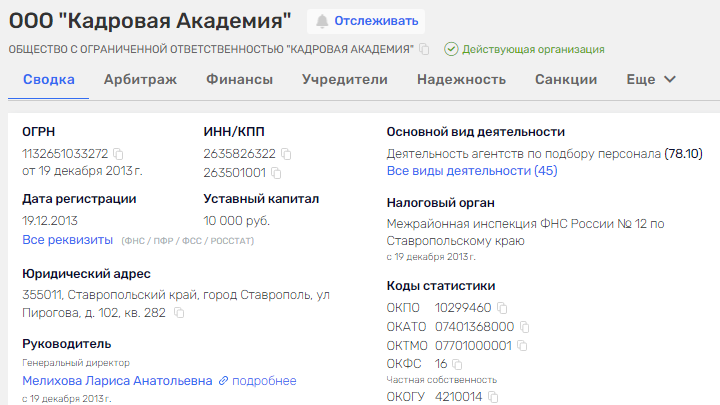Open the Санкции tab
This screenshot has height=405, width=720.
[x=566, y=79]
